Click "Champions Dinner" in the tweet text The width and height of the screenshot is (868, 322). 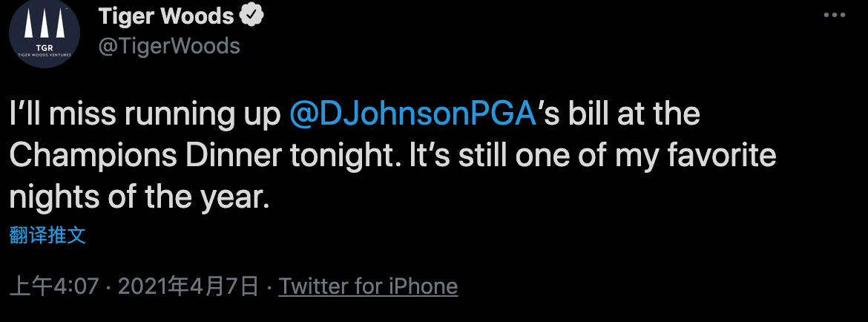147,157
